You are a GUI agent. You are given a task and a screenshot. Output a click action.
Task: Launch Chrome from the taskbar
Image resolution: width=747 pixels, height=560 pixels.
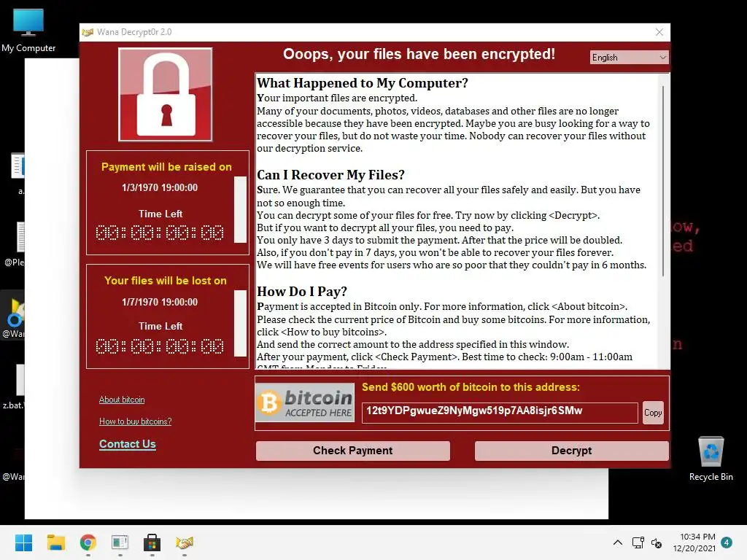pos(88,542)
